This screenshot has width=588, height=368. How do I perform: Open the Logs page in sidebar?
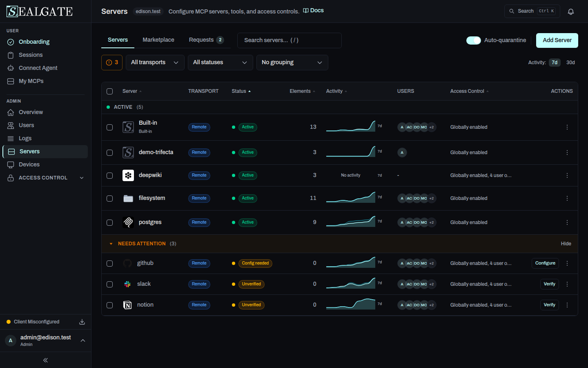[x=45, y=138]
